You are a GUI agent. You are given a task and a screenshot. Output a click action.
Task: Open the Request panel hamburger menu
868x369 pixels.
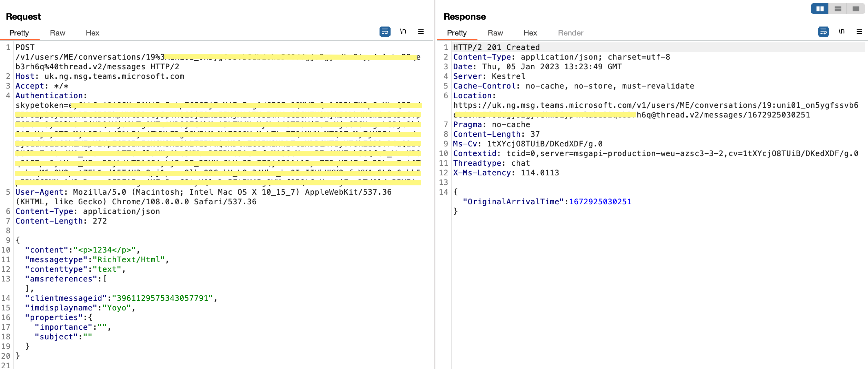point(421,31)
